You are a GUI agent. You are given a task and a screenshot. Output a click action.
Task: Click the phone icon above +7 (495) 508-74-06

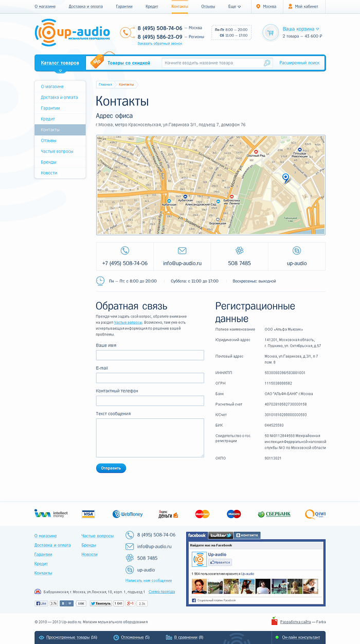125,251
